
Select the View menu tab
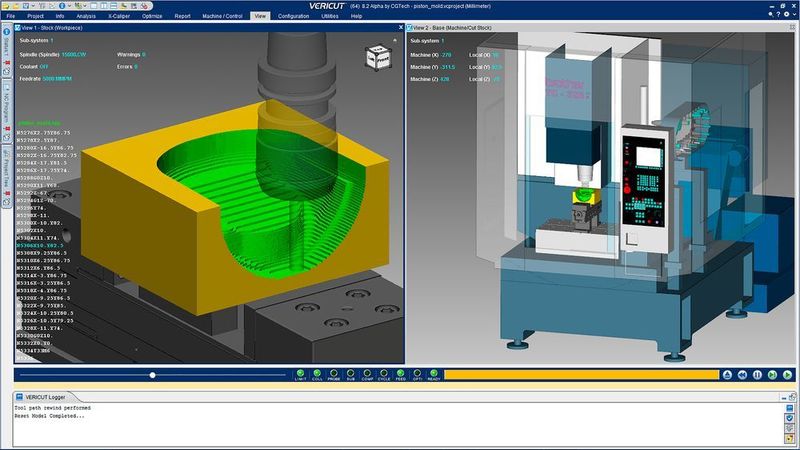click(260, 16)
